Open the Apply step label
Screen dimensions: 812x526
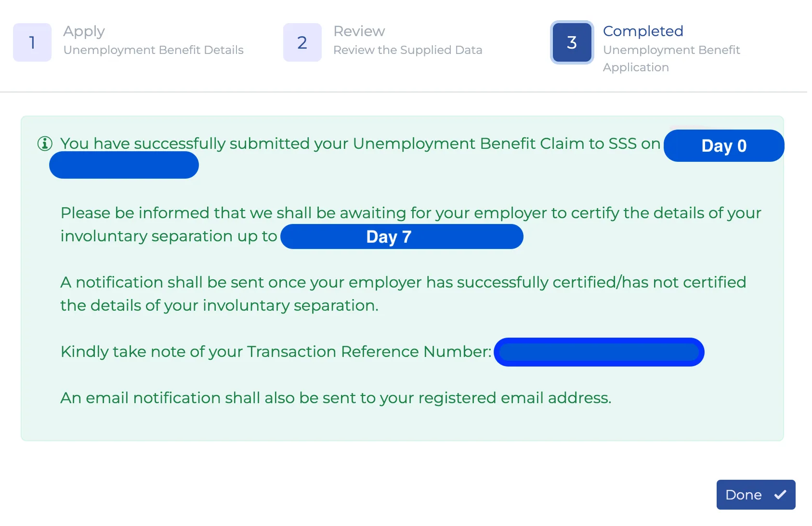(84, 31)
